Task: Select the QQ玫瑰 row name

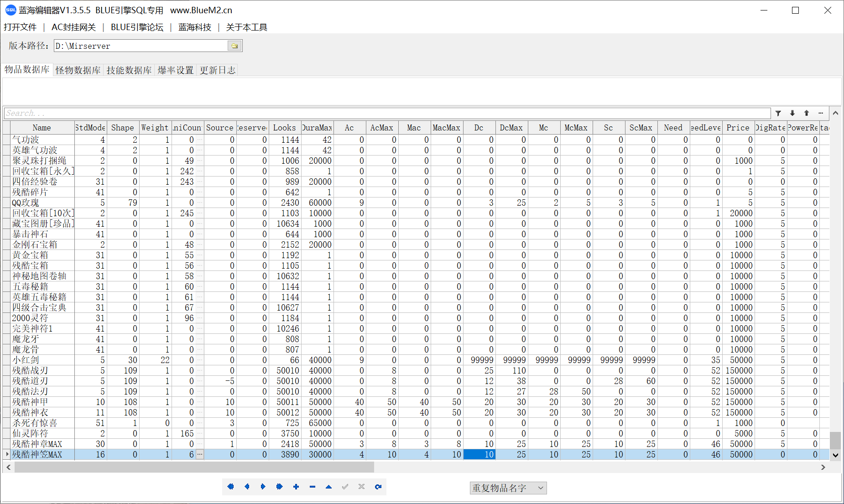Action: pos(25,203)
